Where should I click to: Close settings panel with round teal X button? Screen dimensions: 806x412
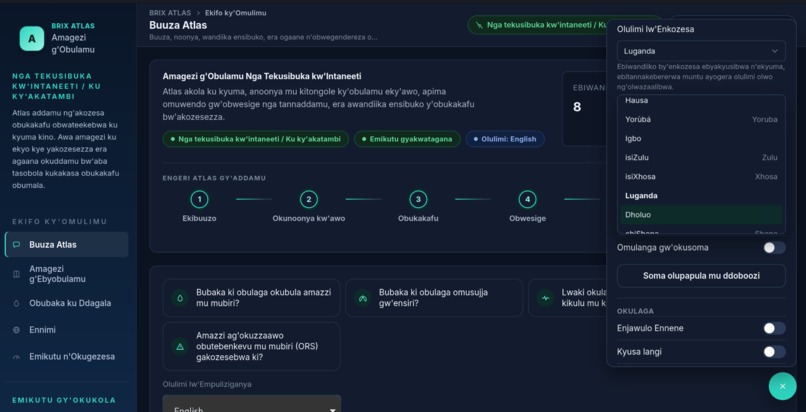[x=782, y=386]
